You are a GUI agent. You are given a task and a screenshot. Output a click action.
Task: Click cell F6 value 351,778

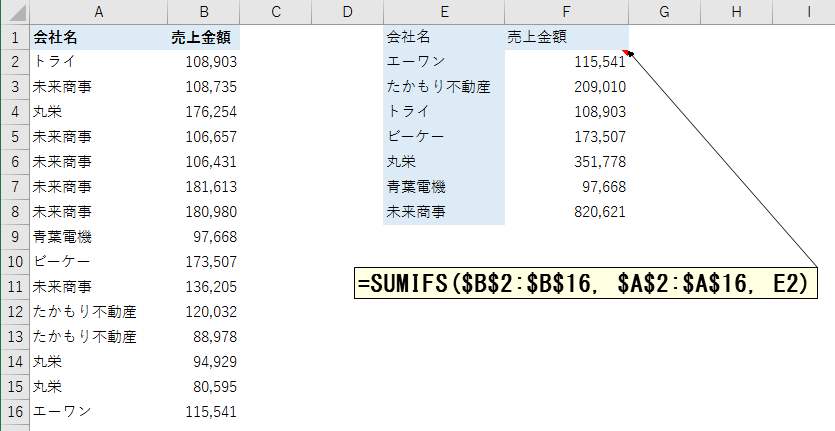coord(566,162)
